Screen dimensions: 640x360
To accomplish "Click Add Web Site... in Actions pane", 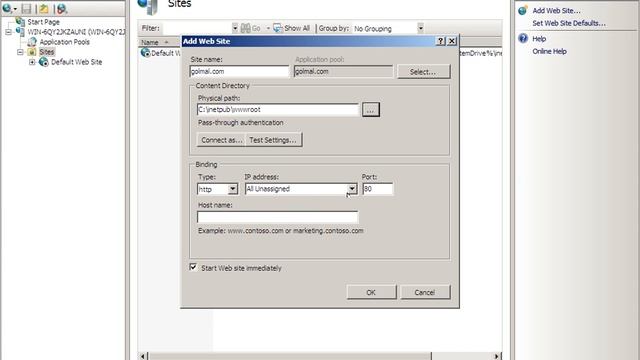I will tap(556, 11).
